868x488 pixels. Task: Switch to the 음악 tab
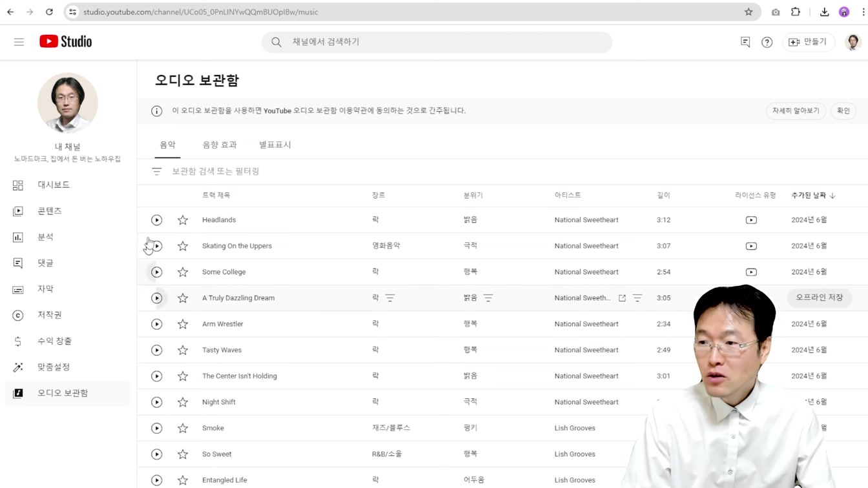pyautogui.click(x=167, y=145)
